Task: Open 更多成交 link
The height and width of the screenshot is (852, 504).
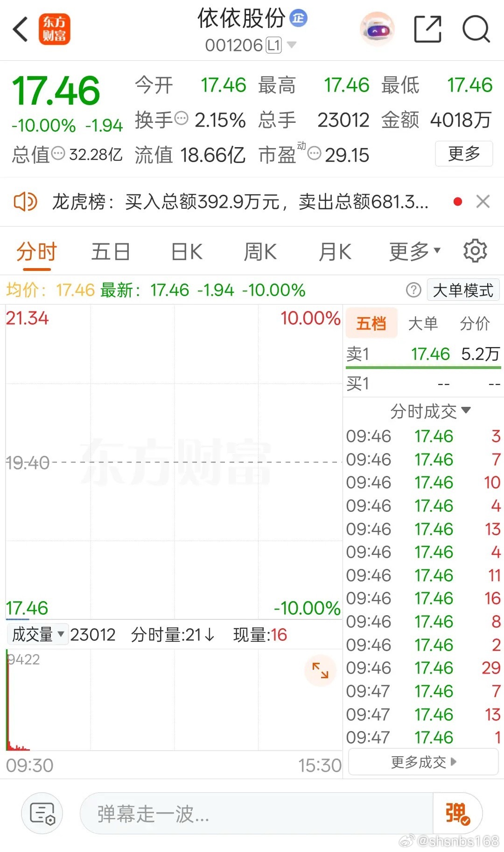Action: 423,762
